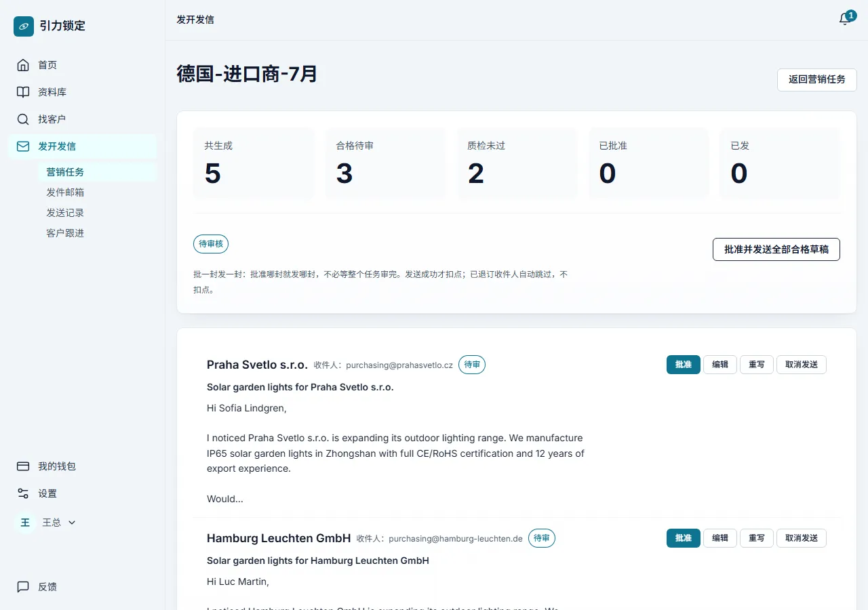Click the 合格待审 stat card

click(386, 164)
